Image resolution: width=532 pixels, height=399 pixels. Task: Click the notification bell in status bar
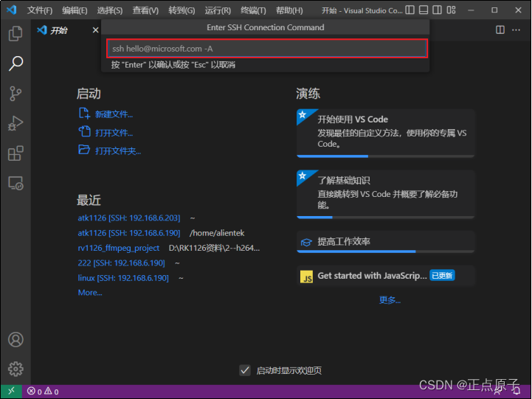[x=517, y=392]
